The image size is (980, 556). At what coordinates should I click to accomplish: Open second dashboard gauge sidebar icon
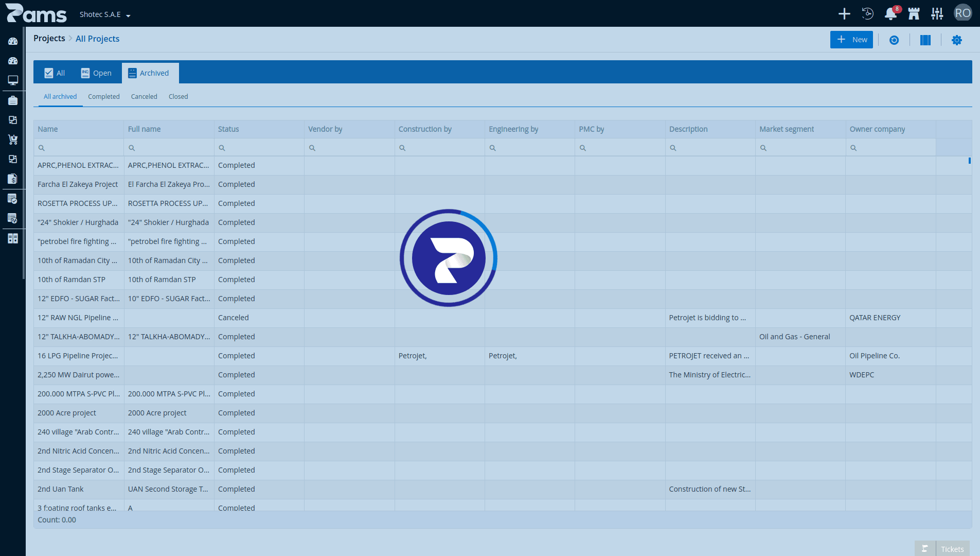[x=13, y=61]
